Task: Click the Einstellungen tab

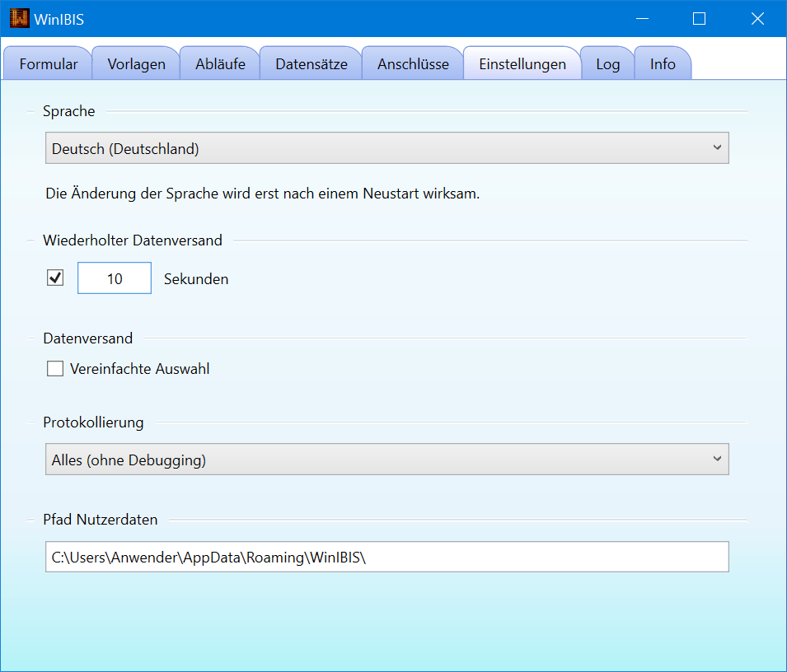Action: pyautogui.click(x=522, y=63)
